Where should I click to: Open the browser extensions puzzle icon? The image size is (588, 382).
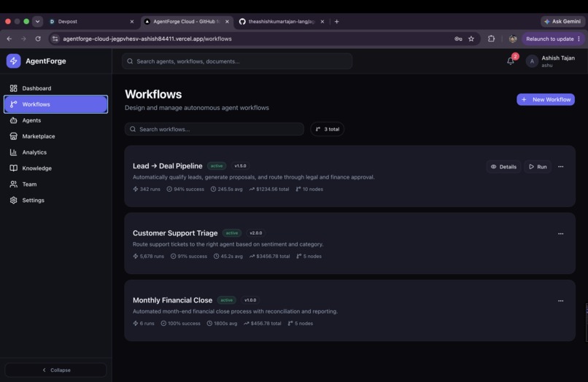(491, 39)
